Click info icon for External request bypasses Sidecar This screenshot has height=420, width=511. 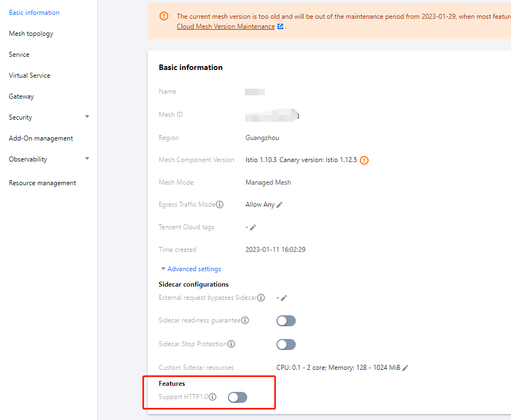click(x=262, y=298)
